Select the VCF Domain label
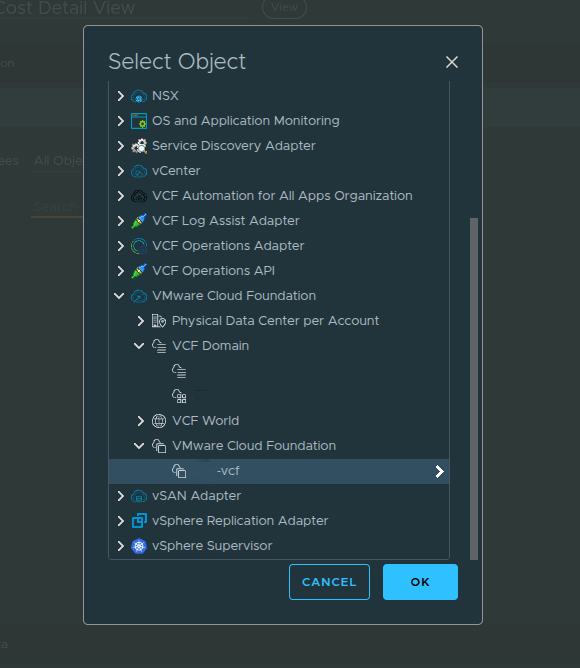 click(211, 346)
